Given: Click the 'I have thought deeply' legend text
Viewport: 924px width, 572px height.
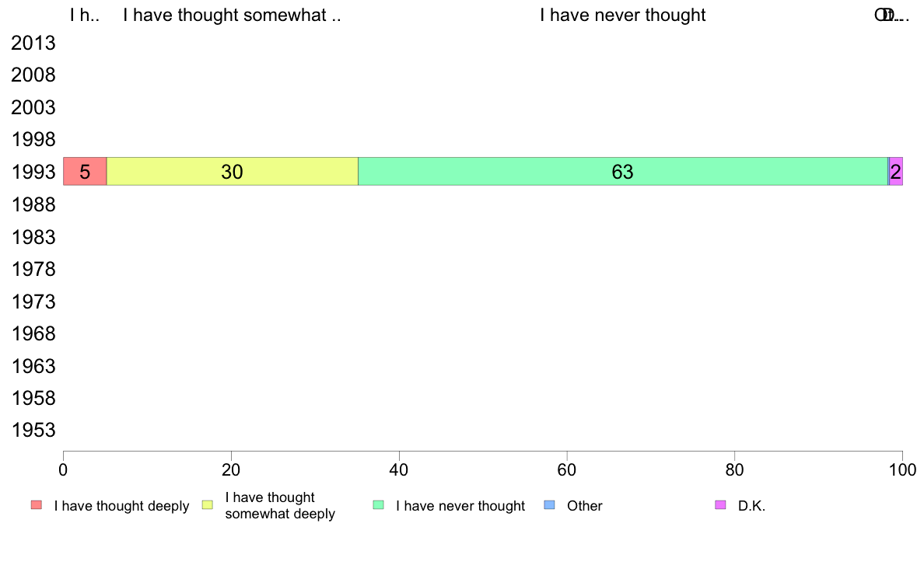Looking at the screenshot, I should point(121,505).
